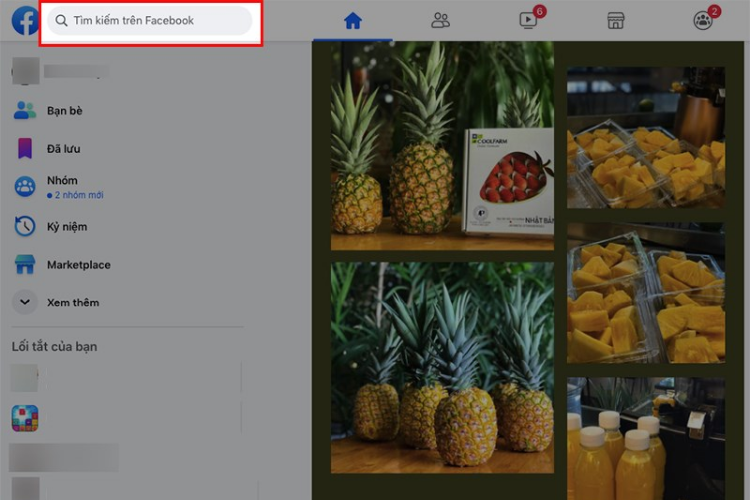
Task: Open the three pineapples on table photo
Action: tap(442, 367)
